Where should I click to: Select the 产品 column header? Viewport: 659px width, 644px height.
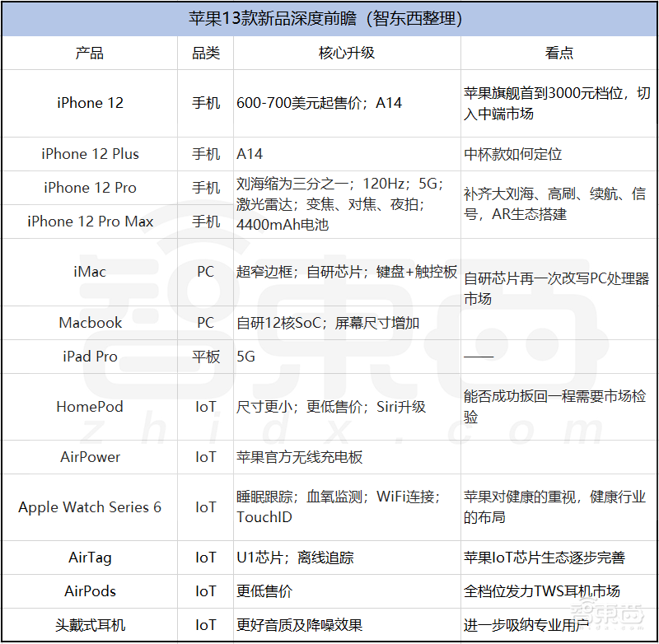point(90,53)
